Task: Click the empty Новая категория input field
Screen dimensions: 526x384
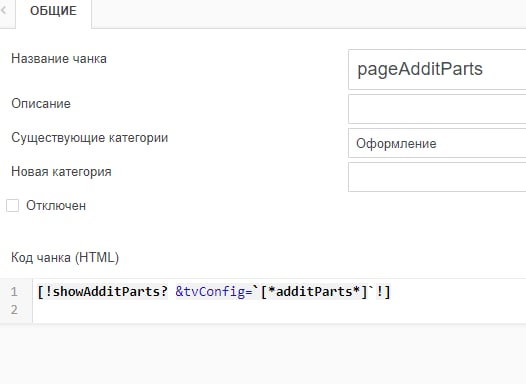Action: pyautogui.click(x=437, y=177)
